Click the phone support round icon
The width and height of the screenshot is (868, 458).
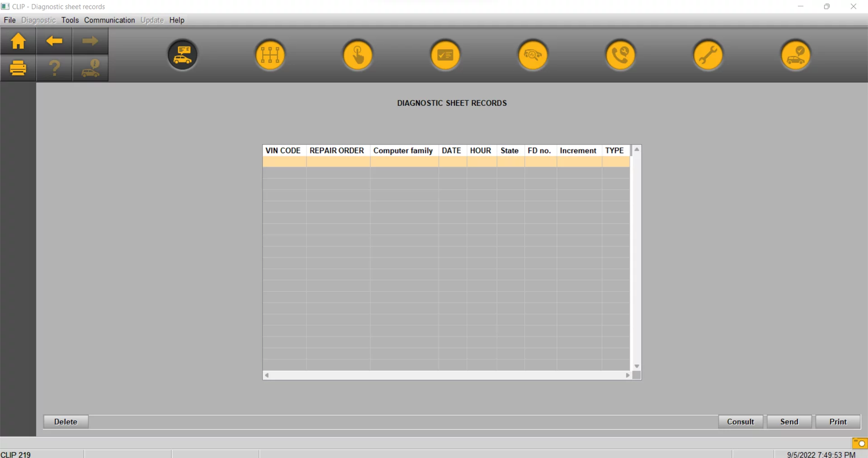click(620, 55)
